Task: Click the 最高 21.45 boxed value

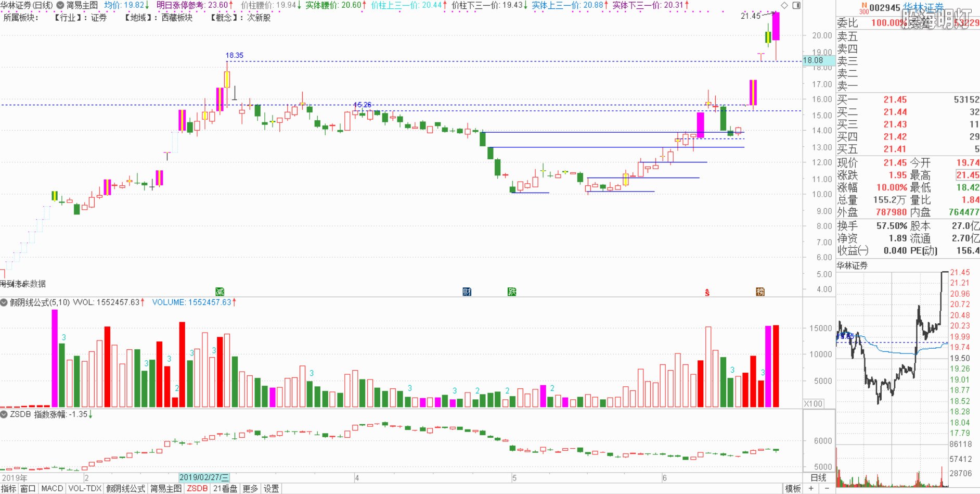Action: [x=968, y=175]
